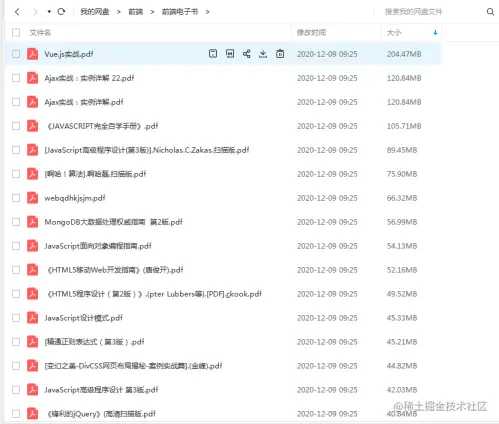Open file webqdhkjsjm.pdf

[75, 198]
